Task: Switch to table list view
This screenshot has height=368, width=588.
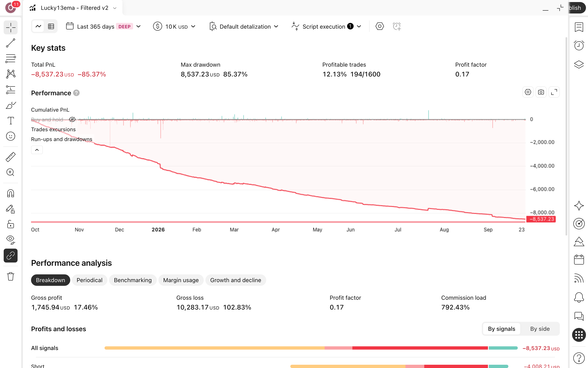Action: pyautogui.click(x=51, y=26)
